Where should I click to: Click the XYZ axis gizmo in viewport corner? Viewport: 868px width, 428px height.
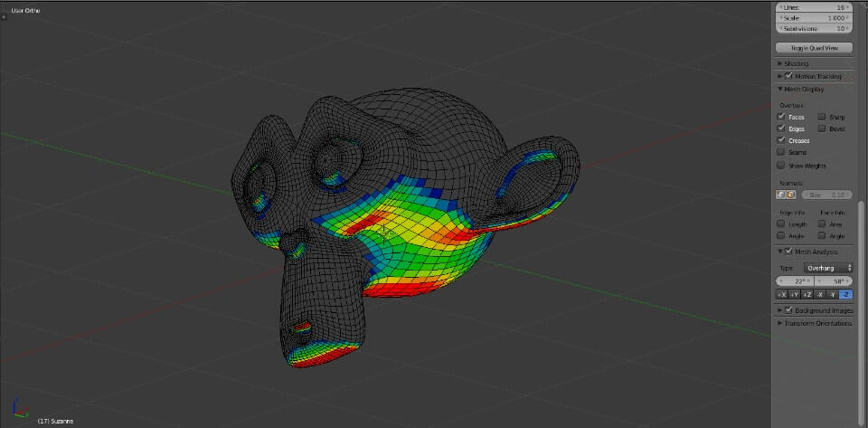pos(19,407)
